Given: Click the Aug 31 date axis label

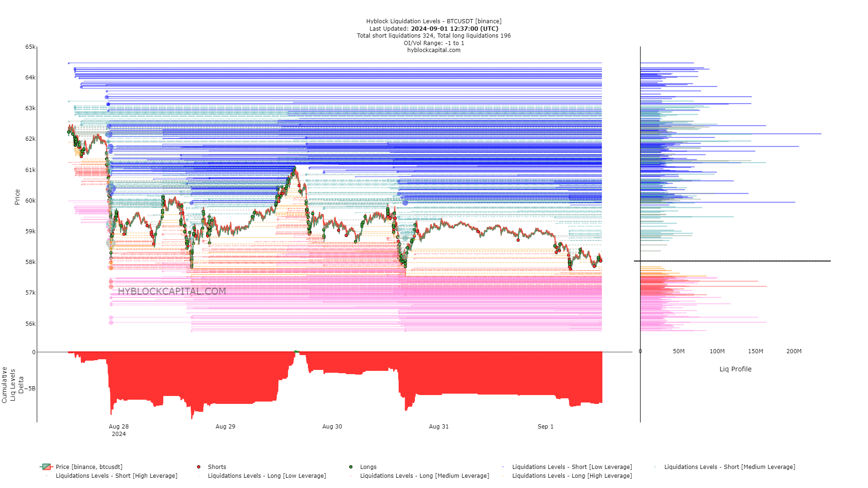Looking at the screenshot, I should pyautogui.click(x=439, y=427).
